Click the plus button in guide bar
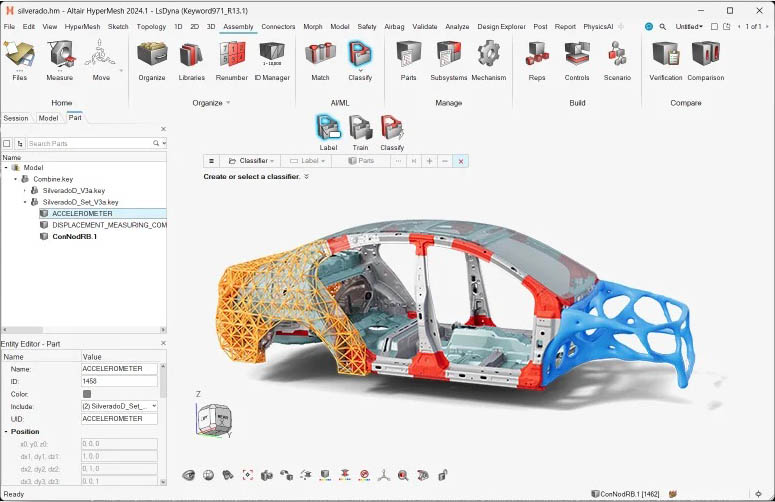The height and width of the screenshot is (502, 775). [430, 161]
